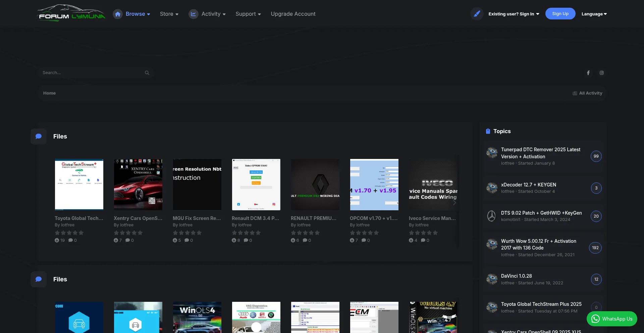Open Toyota Global TechStream file thumbnail
This screenshot has height=333, width=644.
coord(79,184)
